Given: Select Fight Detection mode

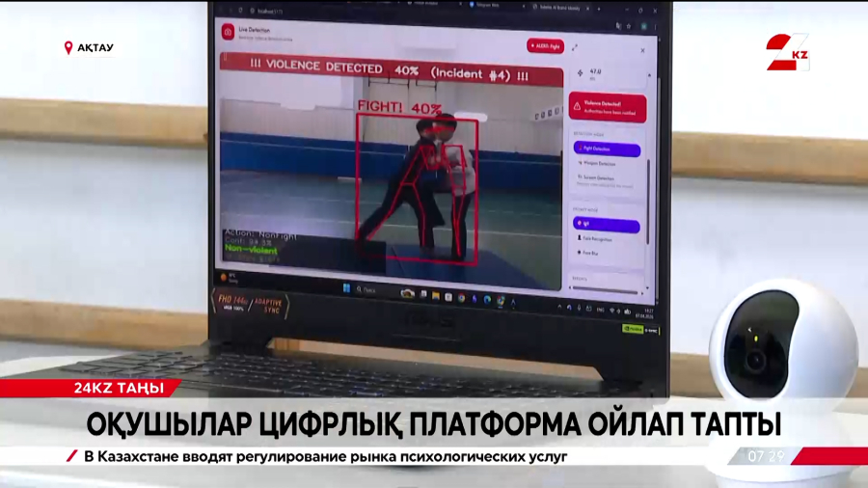Looking at the screenshot, I should [607, 149].
